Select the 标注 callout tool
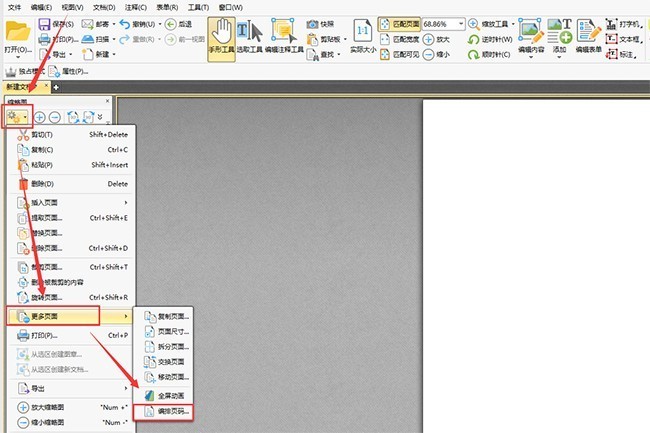650x433 pixels. pyautogui.click(x=621, y=54)
